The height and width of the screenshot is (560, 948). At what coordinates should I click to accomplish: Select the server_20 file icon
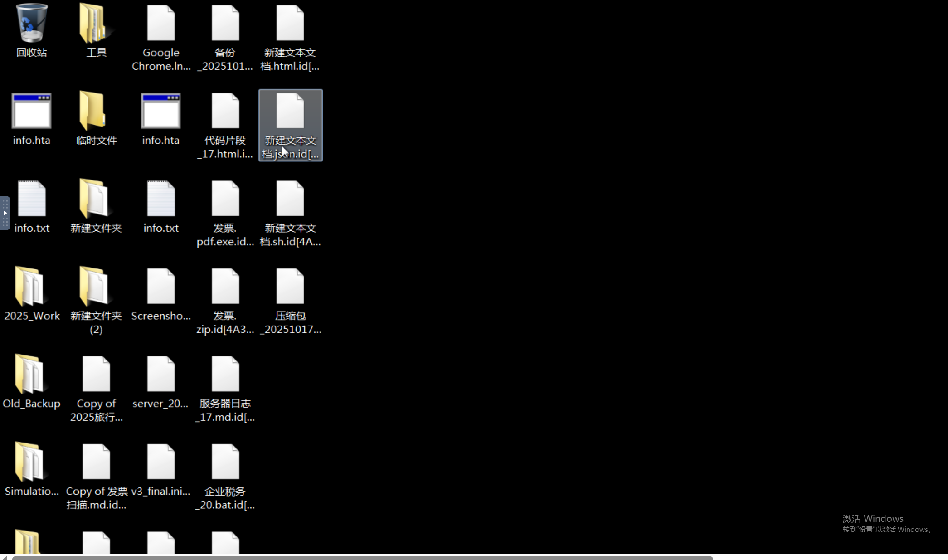[x=161, y=374]
